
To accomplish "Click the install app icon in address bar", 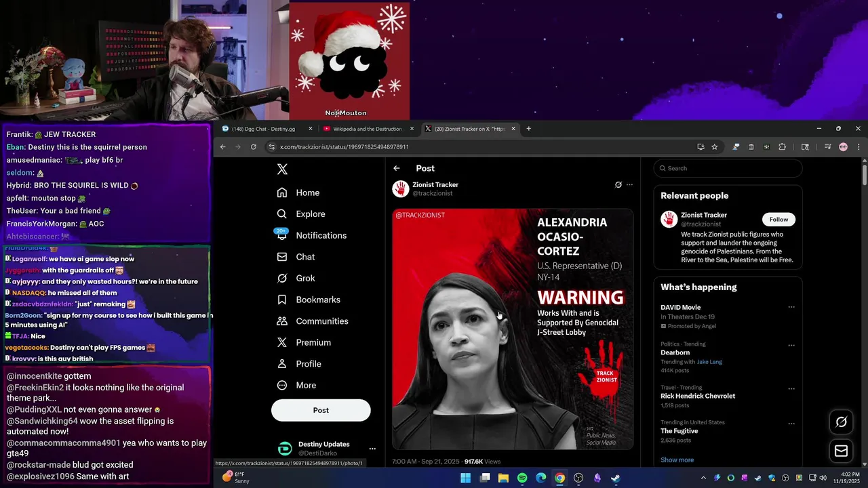I will coord(701,146).
